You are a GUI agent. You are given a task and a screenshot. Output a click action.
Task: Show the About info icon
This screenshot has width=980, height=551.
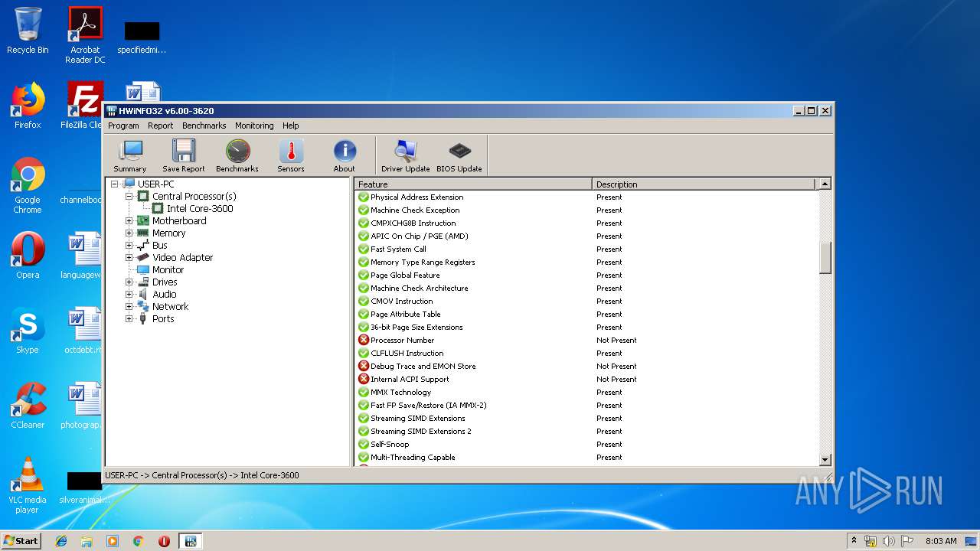coord(345,156)
